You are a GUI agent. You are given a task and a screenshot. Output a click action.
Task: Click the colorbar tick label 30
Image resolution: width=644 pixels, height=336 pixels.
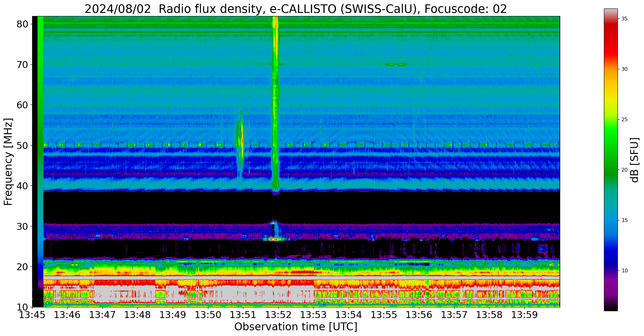(624, 69)
